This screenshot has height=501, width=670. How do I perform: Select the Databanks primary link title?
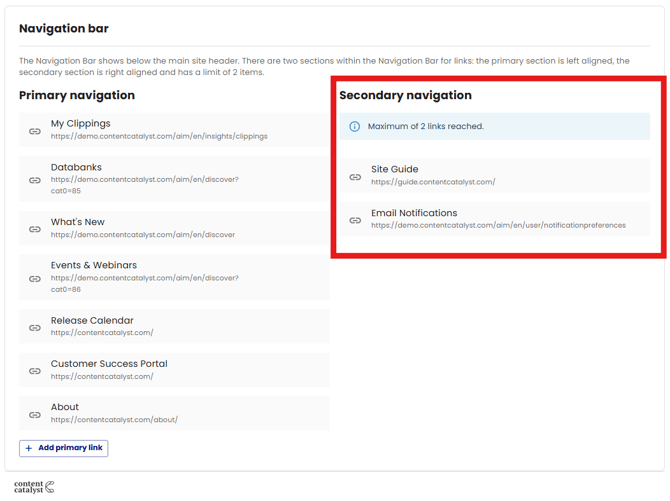tap(76, 167)
